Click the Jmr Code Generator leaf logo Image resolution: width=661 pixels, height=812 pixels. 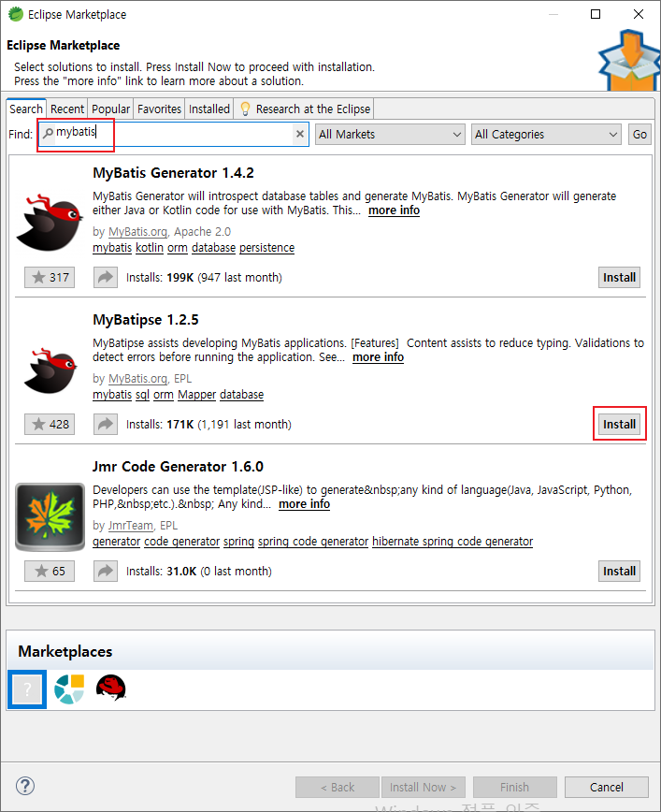click(x=50, y=516)
